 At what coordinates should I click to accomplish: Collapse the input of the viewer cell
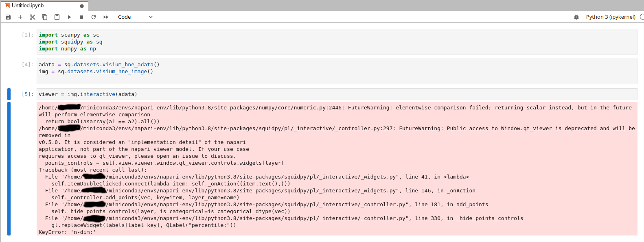coord(9,94)
